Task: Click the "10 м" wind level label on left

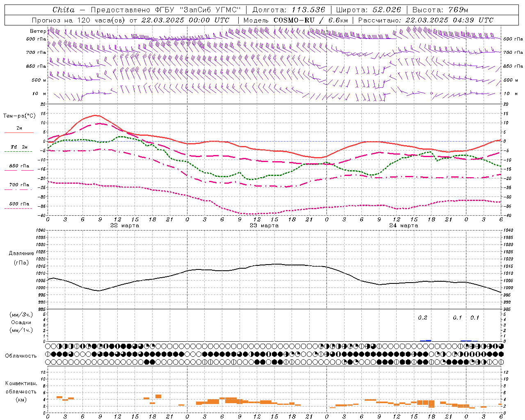Action: 39,94
